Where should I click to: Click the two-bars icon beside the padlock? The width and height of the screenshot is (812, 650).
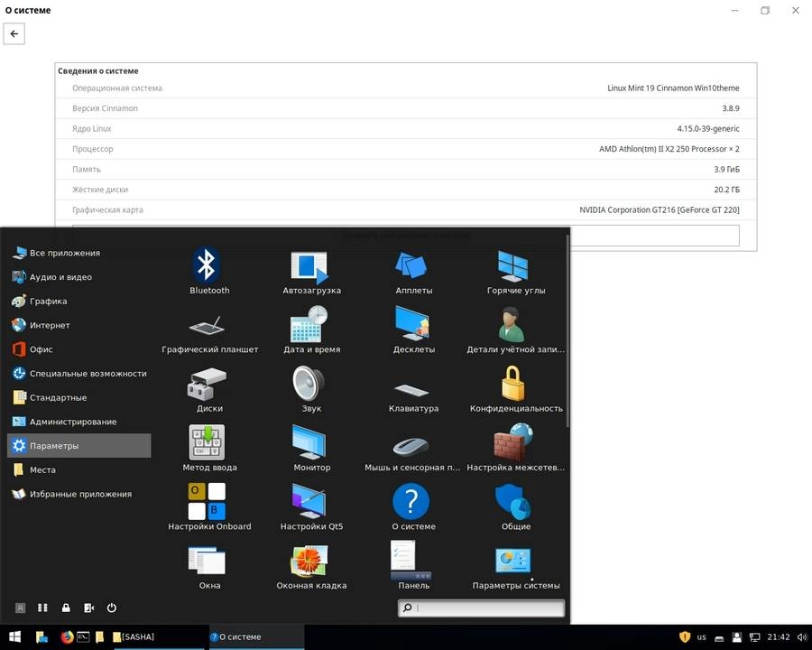pos(42,608)
